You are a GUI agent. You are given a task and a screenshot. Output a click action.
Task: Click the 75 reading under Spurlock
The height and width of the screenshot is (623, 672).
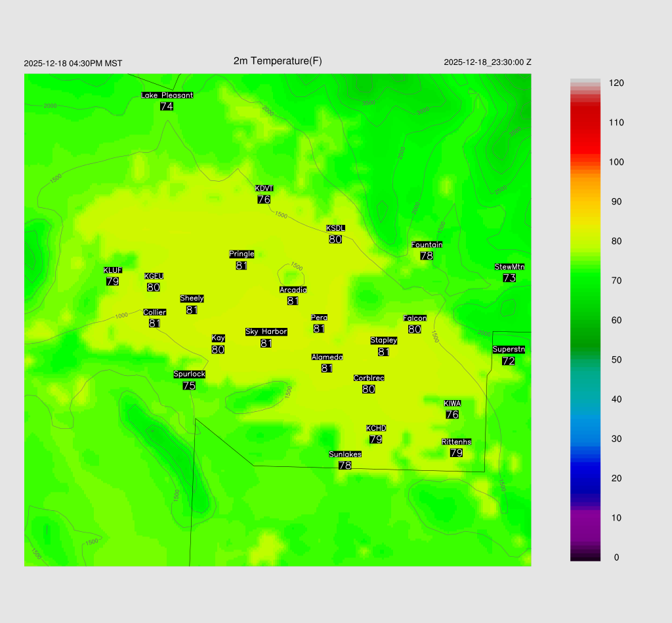(x=189, y=386)
